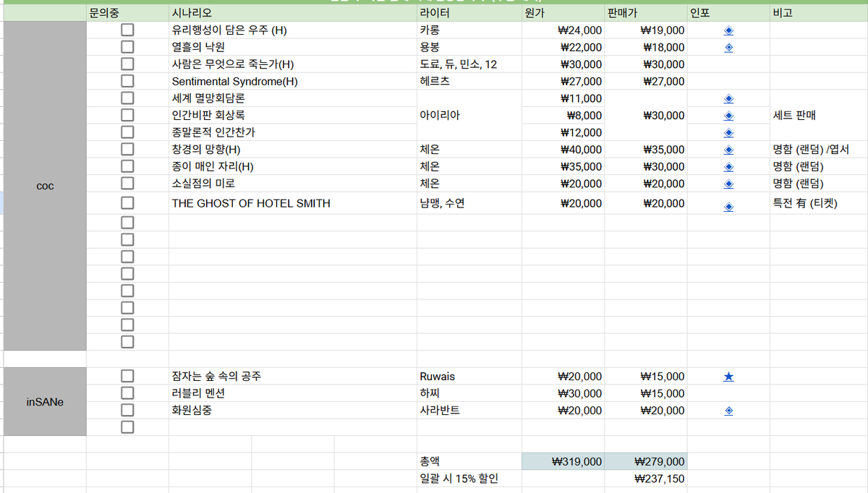
Task: Select the merged inSANe category cell
Action: [45, 402]
